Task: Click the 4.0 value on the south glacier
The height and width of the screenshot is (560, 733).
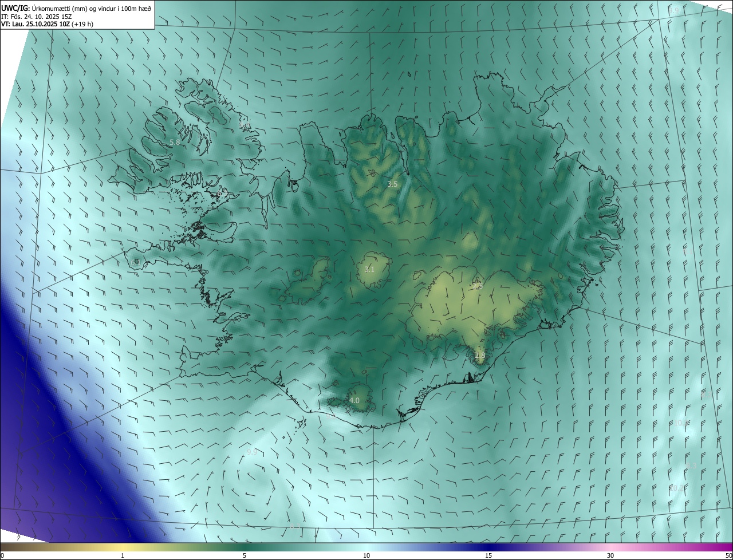Action: 354,401
